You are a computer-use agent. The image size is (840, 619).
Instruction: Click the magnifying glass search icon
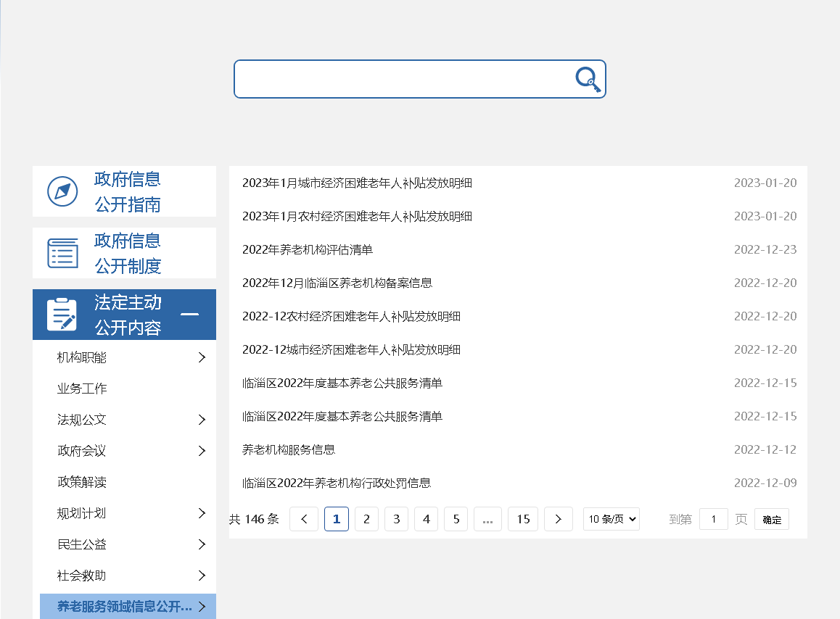(x=588, y=79)
